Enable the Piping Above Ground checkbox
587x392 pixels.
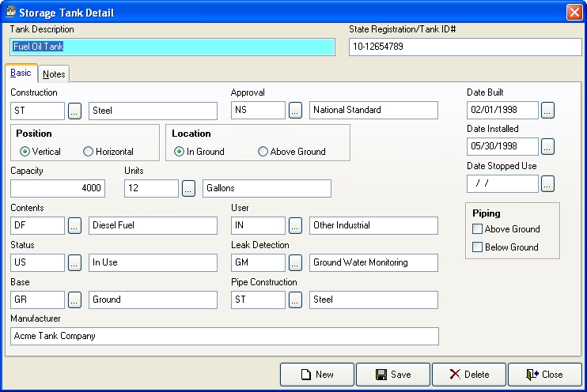point(477,229)
